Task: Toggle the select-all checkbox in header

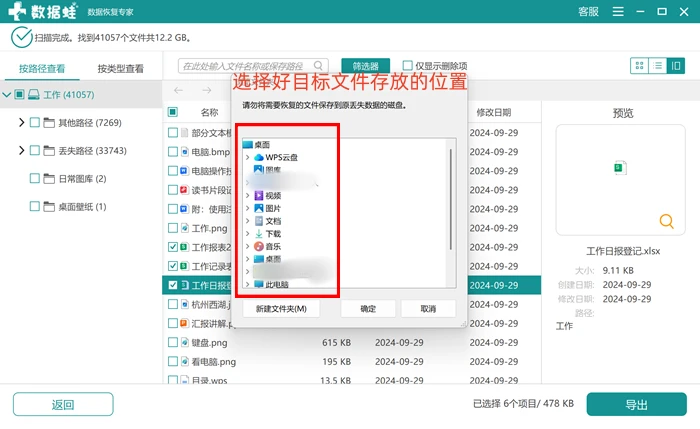Action: 173,112
